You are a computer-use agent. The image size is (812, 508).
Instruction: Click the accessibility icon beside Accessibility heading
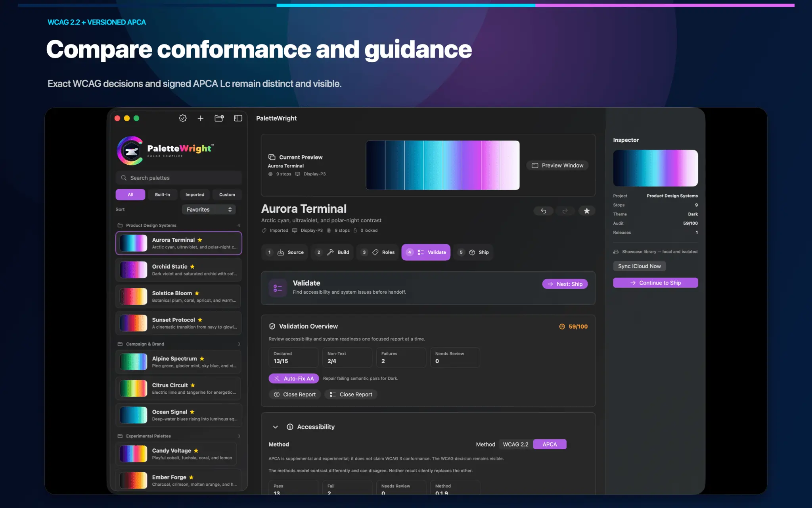tap(290, 427)
